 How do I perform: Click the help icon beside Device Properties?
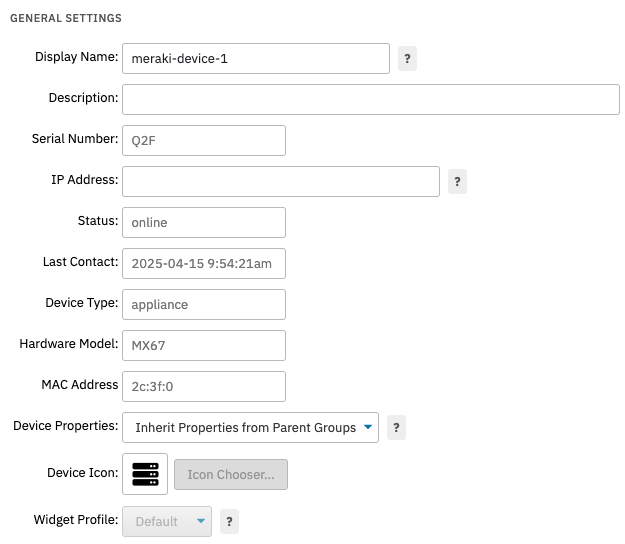[396, 428]
